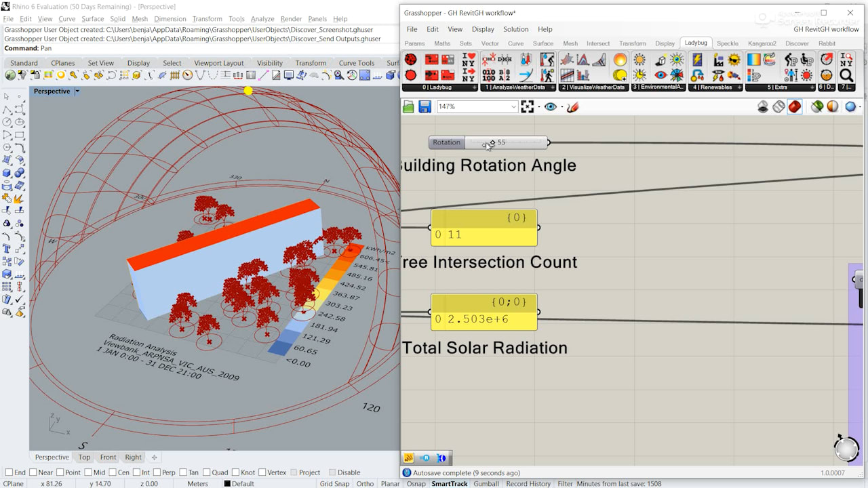
Task: Open the Solution menu in Grasshopper
Action: pyautogui.click(x=515, y=29)
